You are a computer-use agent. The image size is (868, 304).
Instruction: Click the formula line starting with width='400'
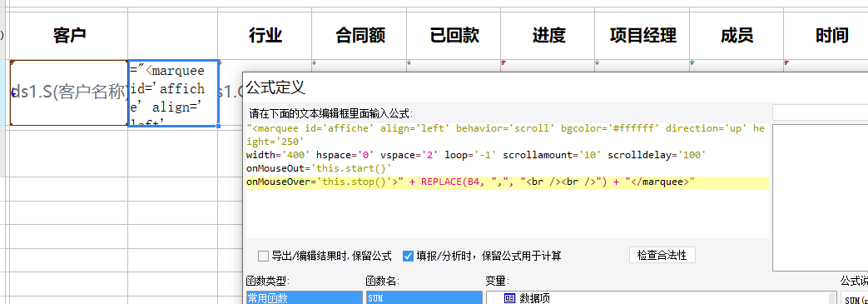pyautogui.click(x=476, y=155)
